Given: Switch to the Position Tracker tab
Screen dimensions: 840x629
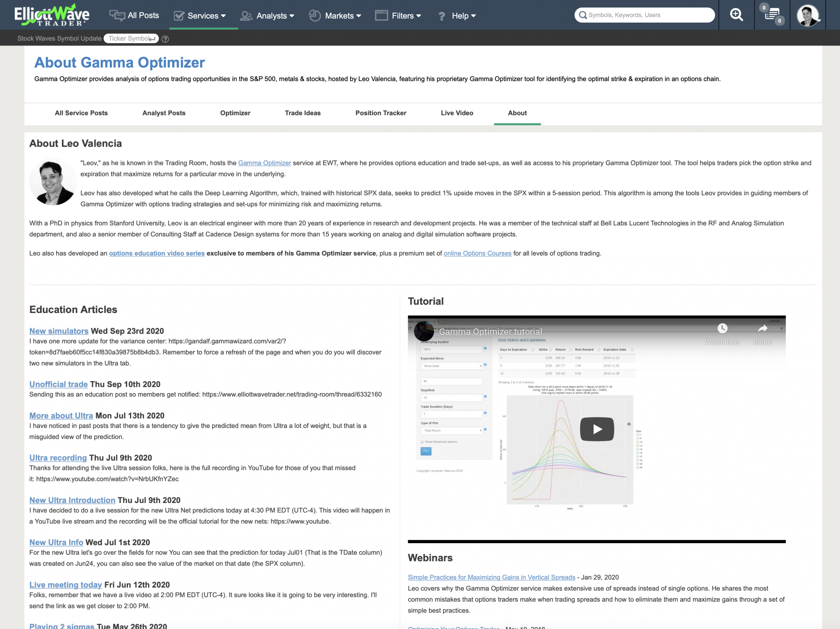Looking at the screenshot, I should (381, 113).
